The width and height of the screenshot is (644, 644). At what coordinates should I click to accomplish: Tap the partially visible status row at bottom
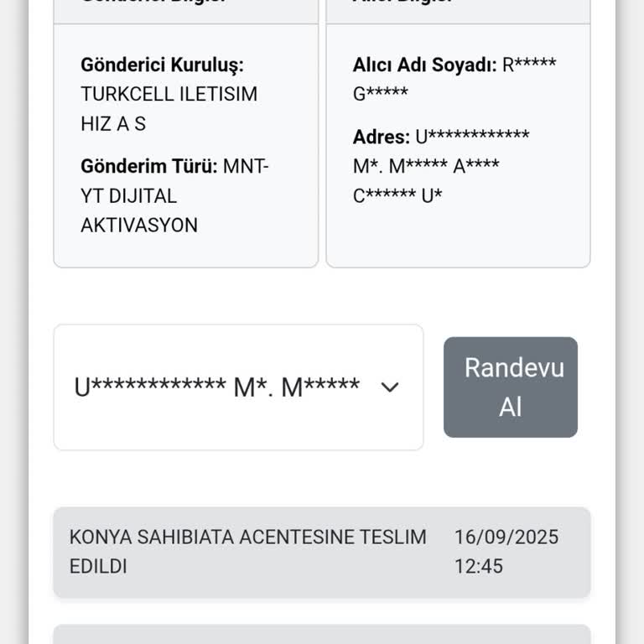click(322, 634)
